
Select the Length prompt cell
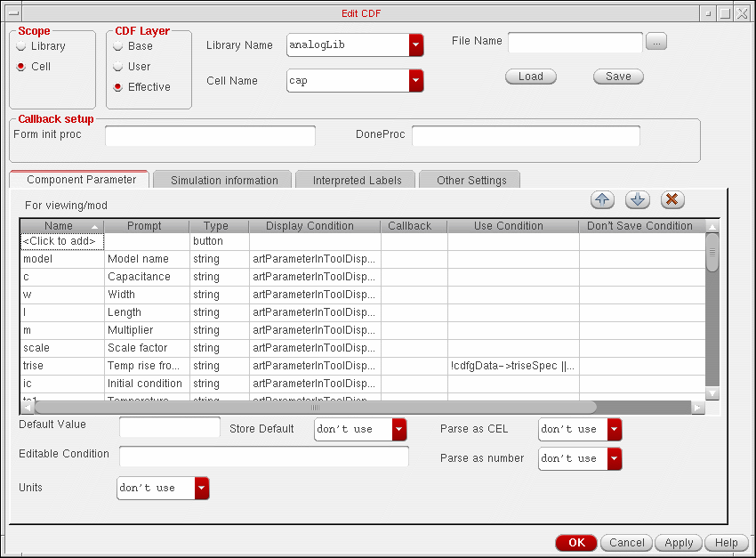coord(147,312)
